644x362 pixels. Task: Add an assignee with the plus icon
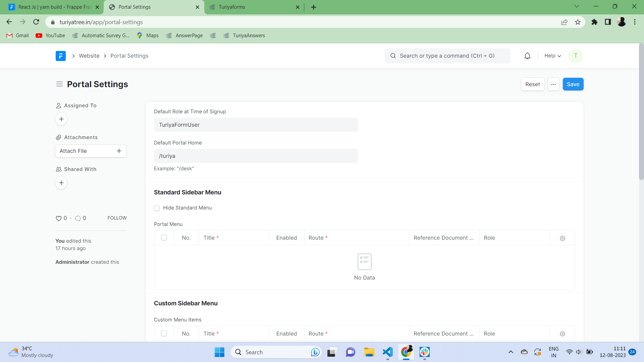pyautogui.click(x=61, y=119)
